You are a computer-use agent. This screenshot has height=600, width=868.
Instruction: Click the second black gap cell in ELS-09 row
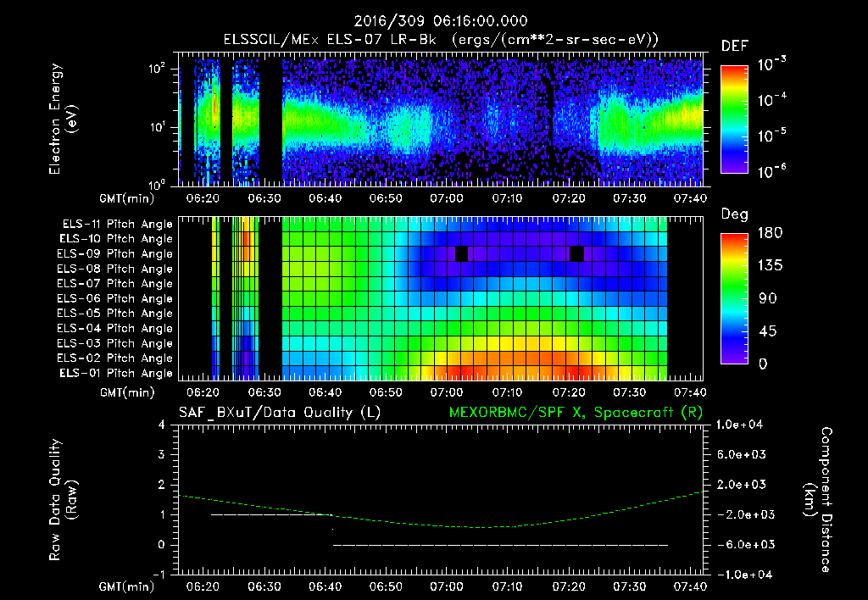point(576,253)
